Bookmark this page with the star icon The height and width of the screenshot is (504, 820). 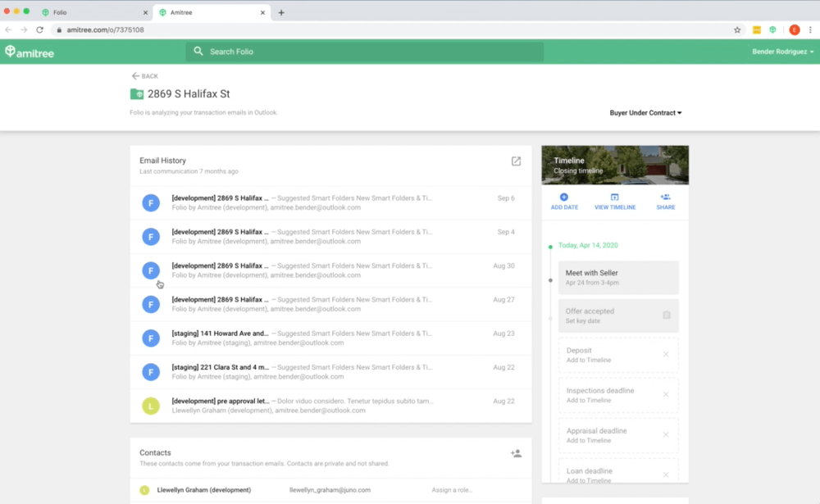coord(737,30)
